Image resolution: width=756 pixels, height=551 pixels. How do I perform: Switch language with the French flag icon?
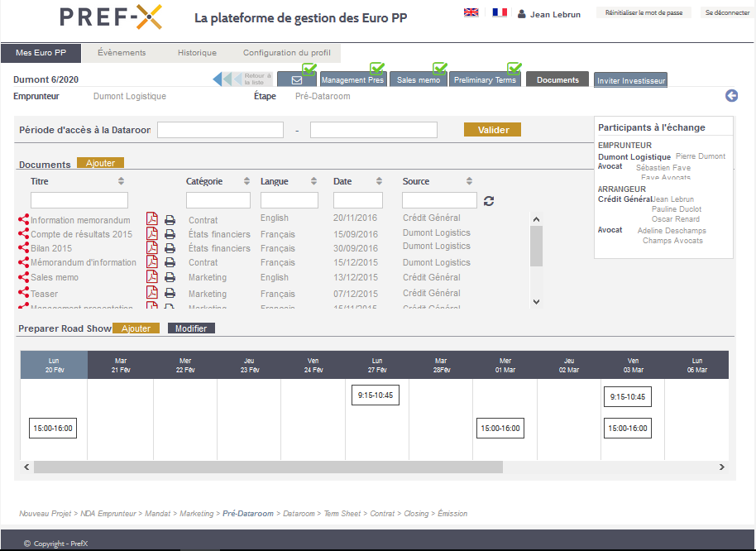pos(500,12)
